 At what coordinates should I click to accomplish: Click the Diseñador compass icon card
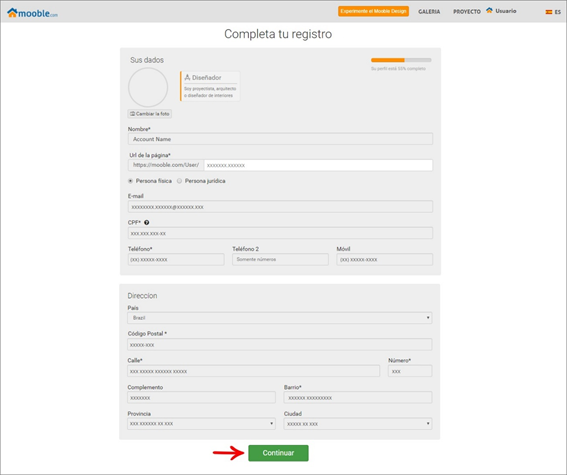pos(210,86)
